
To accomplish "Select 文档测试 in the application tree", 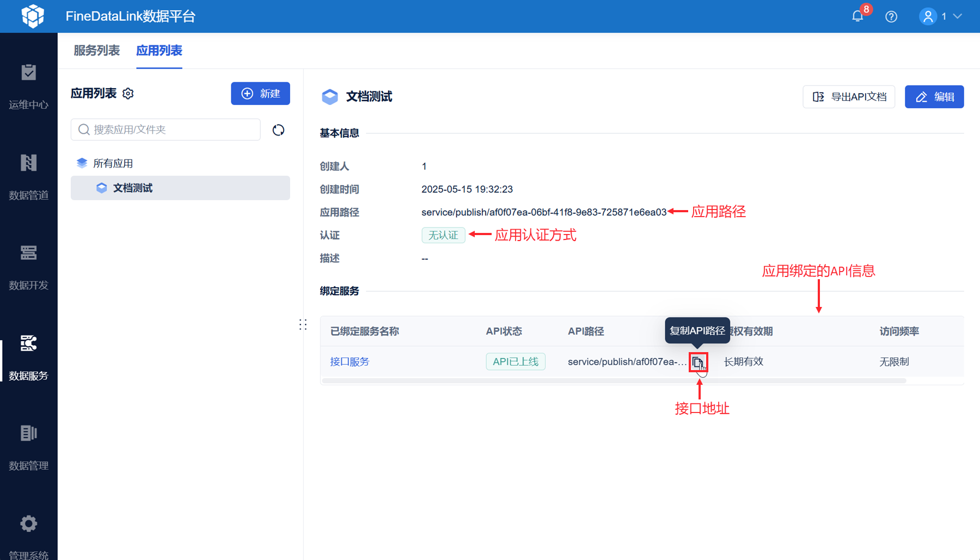I will 180,188.
